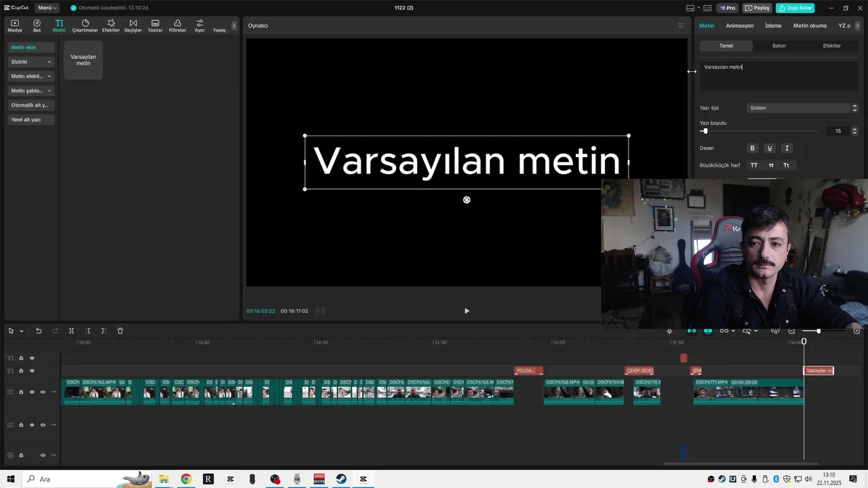Image resolution: width=868 pixels, height=488 pixels.
Task: Expand the Metin efektleri category
Action: tap(31, 76)
